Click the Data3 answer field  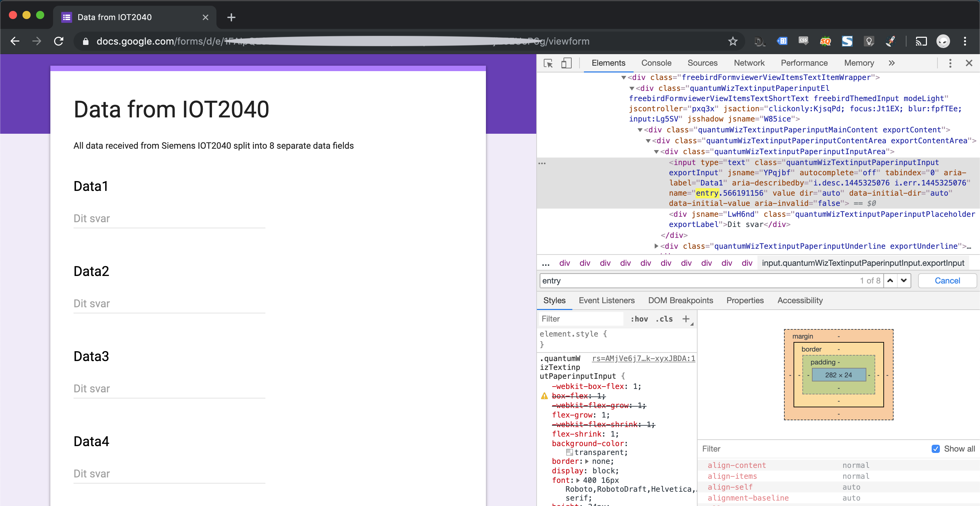coord(169,389)
